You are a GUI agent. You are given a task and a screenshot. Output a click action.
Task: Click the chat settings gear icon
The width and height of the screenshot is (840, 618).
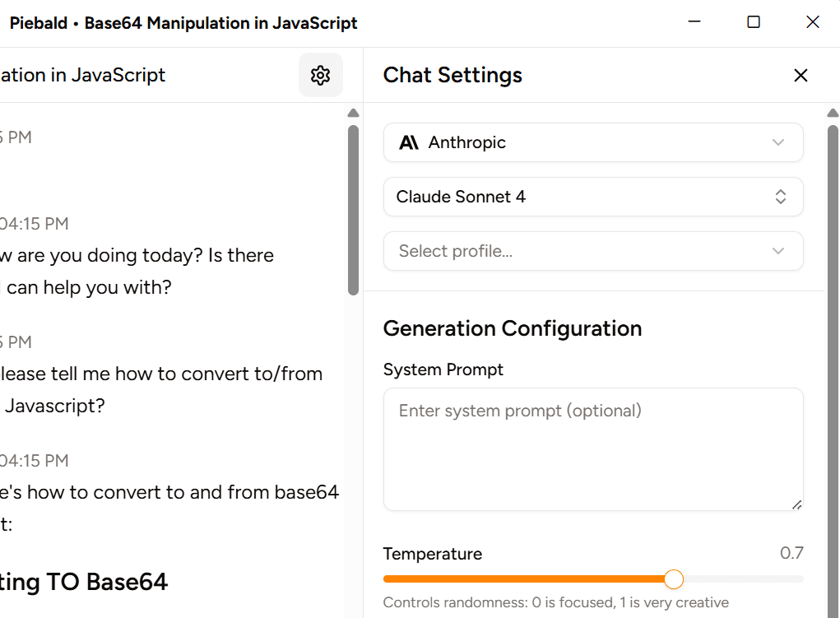320,75
